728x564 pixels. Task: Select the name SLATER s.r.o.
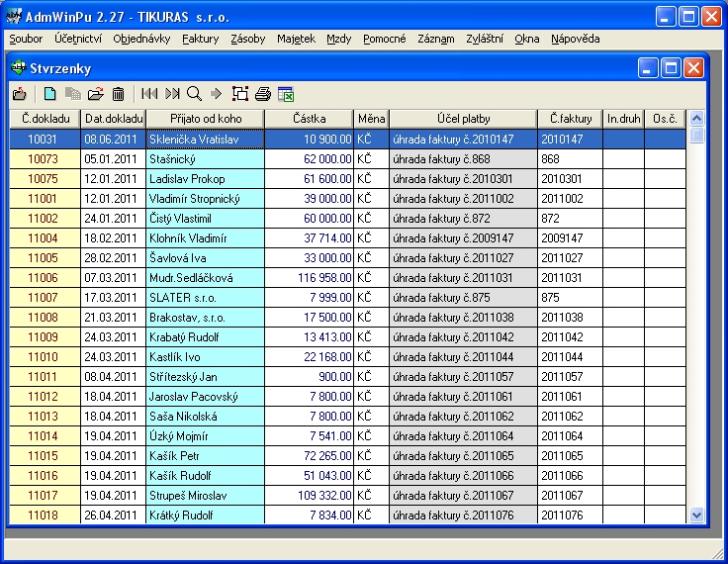(205, 297)
